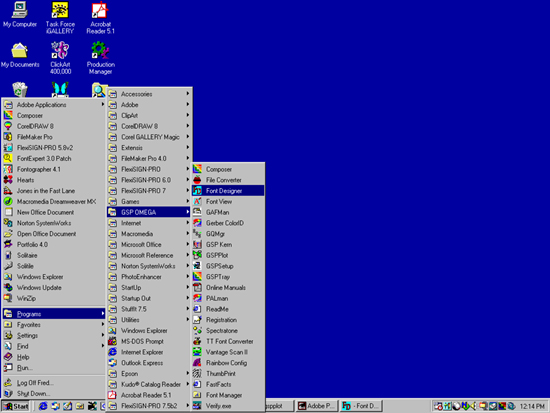Open the Acrobat Reader 5.1 desktop icon
This screenshot has width=550, height=413.
[x=100, y=18]
